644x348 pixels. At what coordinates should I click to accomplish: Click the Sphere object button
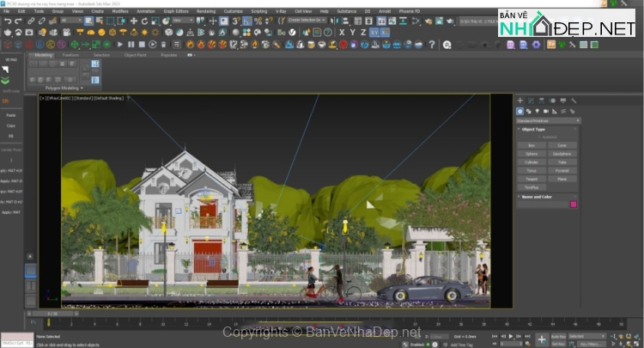click(x=532, y=153)
